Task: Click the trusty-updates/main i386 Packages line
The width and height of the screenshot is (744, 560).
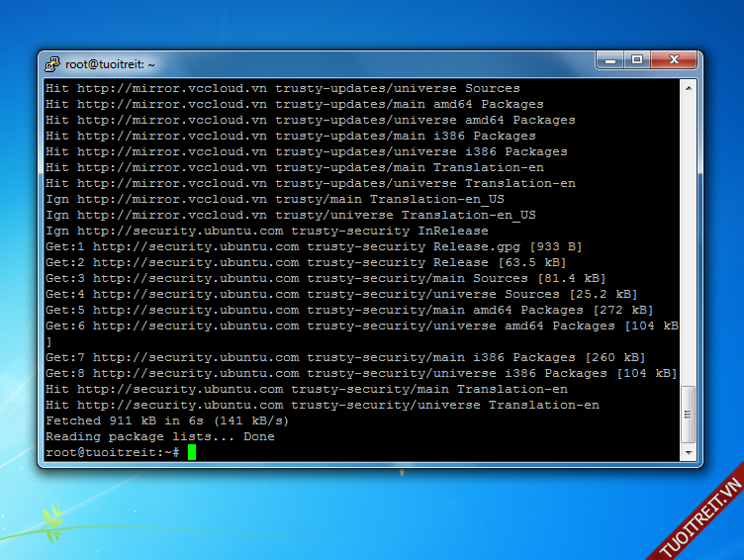Action: (291, 136)
